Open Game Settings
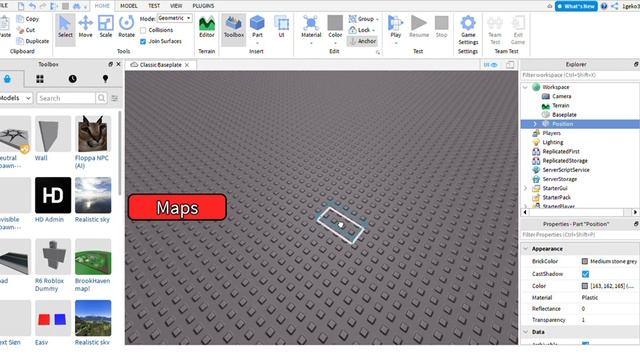 click(x=468, y=30)
